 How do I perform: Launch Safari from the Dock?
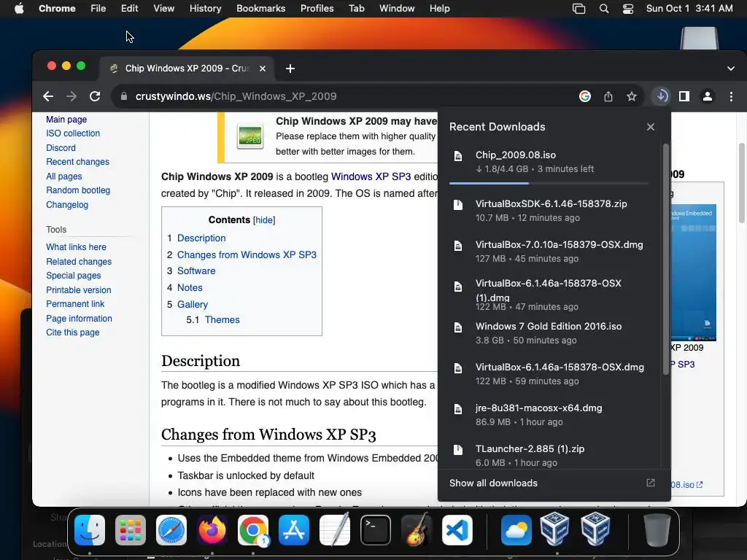[171, 530]
